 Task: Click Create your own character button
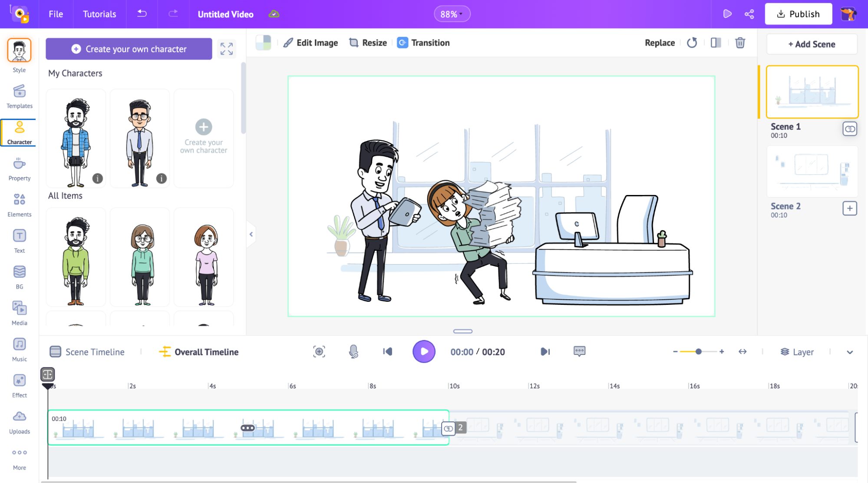(x=129, y=49)
